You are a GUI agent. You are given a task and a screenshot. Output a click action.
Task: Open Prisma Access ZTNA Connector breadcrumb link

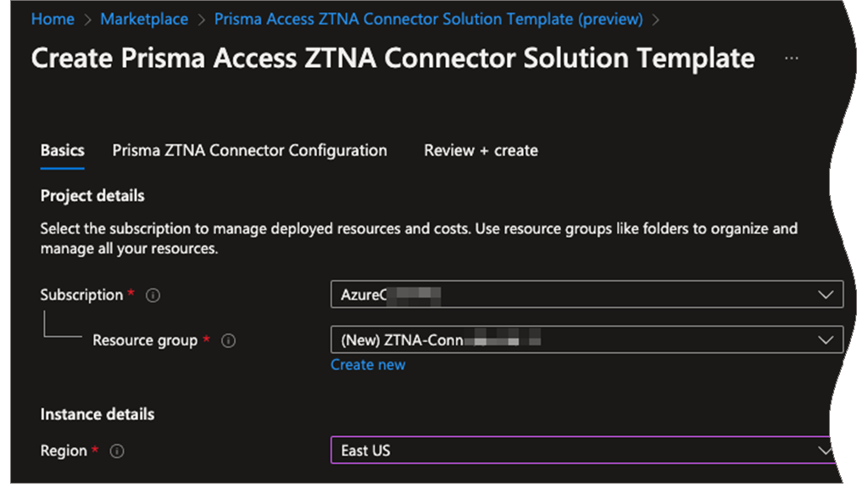428,19
